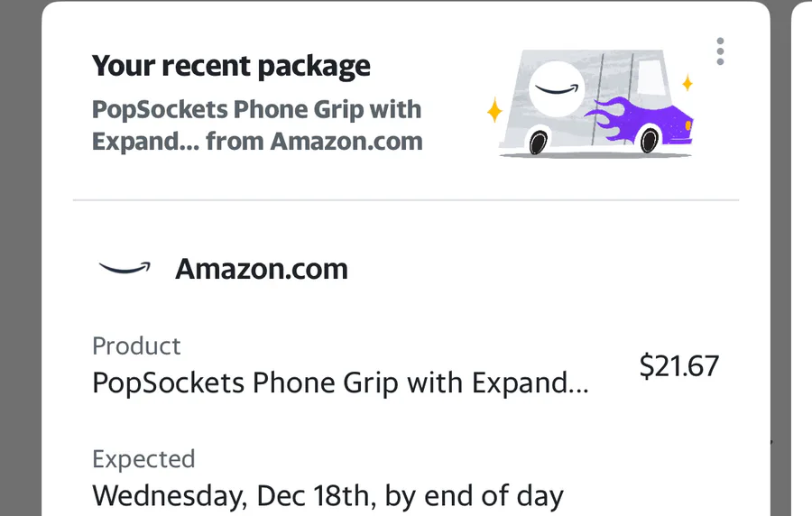
Task: Click the $21.67 price
Action: pos(678,365)
